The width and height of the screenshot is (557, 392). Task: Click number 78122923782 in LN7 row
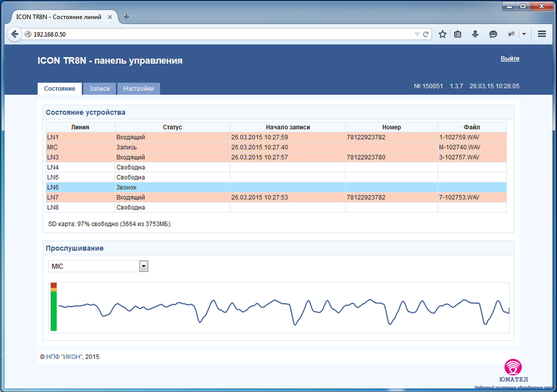point(366,197)
